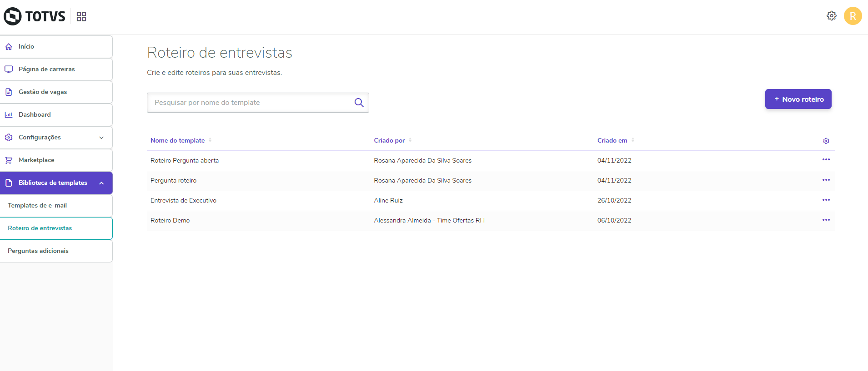Click Aline Ruiz in Criado por
The width and height of the screenshot is (868, 371).
click(x=388, y=201)
